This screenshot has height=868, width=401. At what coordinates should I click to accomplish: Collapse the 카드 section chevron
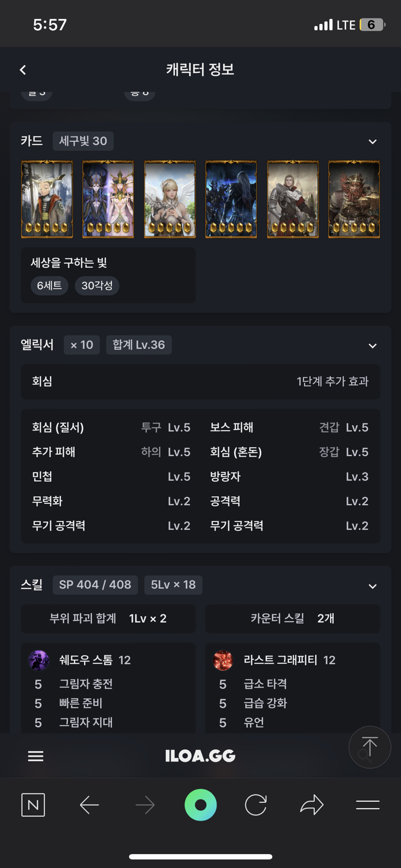click(372, 142)
